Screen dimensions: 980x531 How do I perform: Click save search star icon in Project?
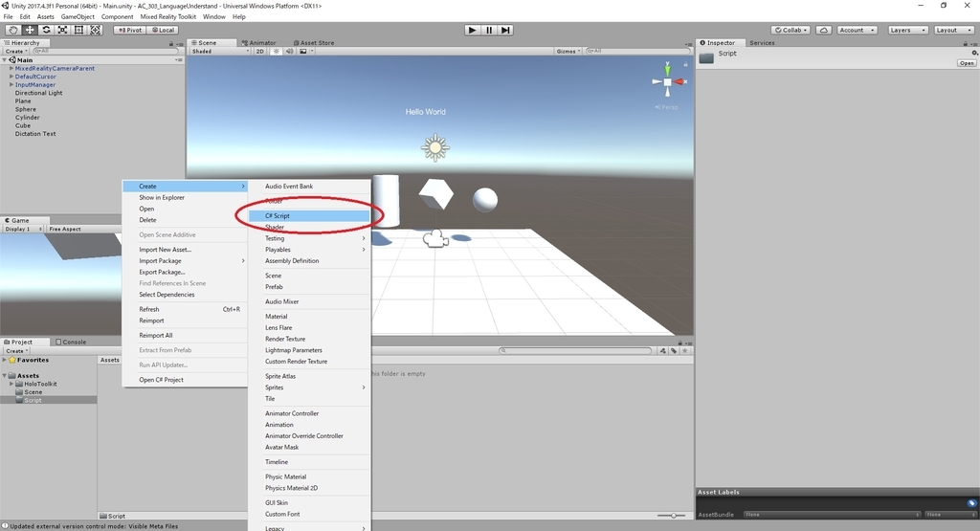pos(685,351)
